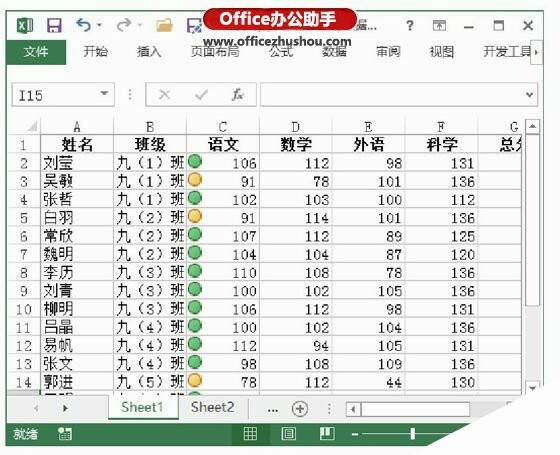560x455 pixels.
Task: Open the 视图 ribbon tab
Action: point(442,52)
